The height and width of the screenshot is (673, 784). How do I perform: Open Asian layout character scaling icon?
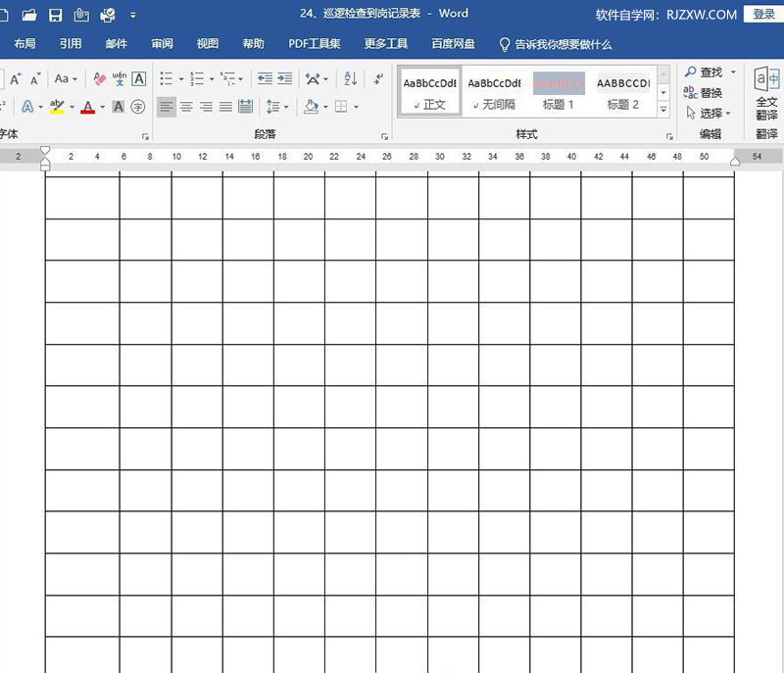[313, 79]
